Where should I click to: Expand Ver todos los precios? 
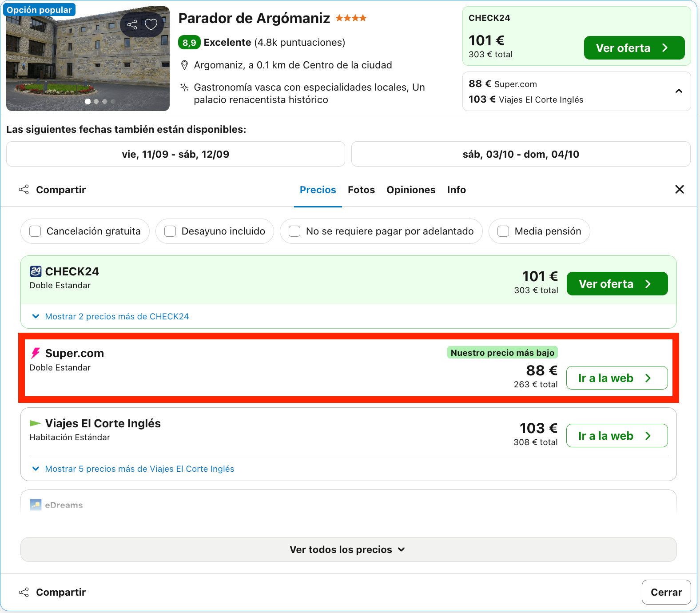[x=349, y=549]
